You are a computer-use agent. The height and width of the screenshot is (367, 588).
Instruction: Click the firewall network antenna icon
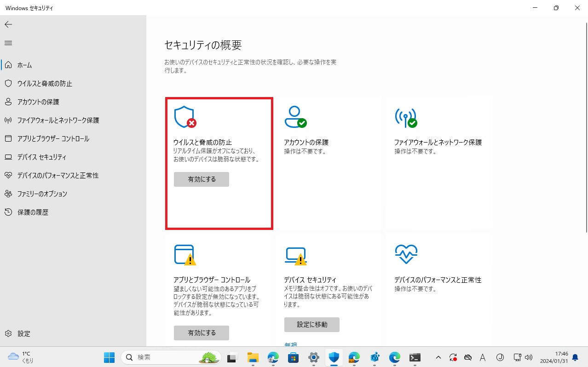point(406,117)
